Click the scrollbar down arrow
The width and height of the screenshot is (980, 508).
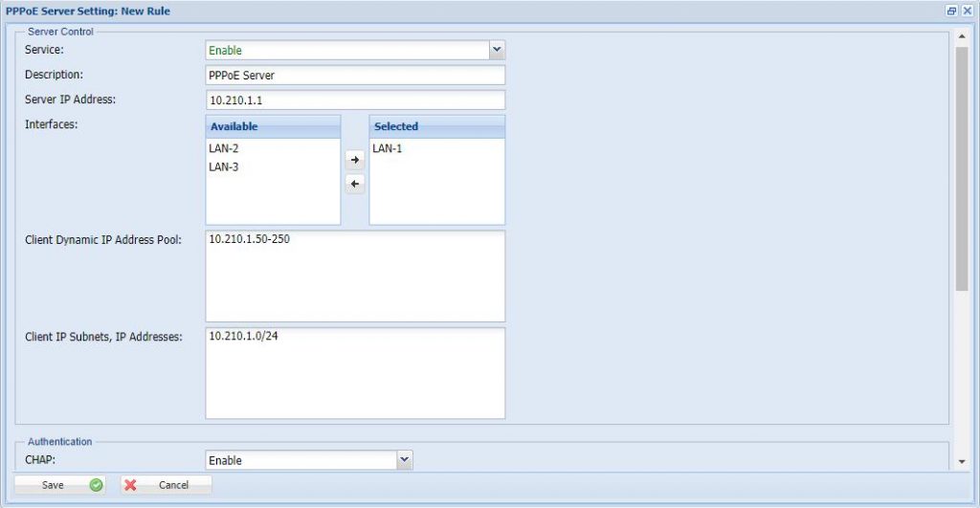(962, 462)
